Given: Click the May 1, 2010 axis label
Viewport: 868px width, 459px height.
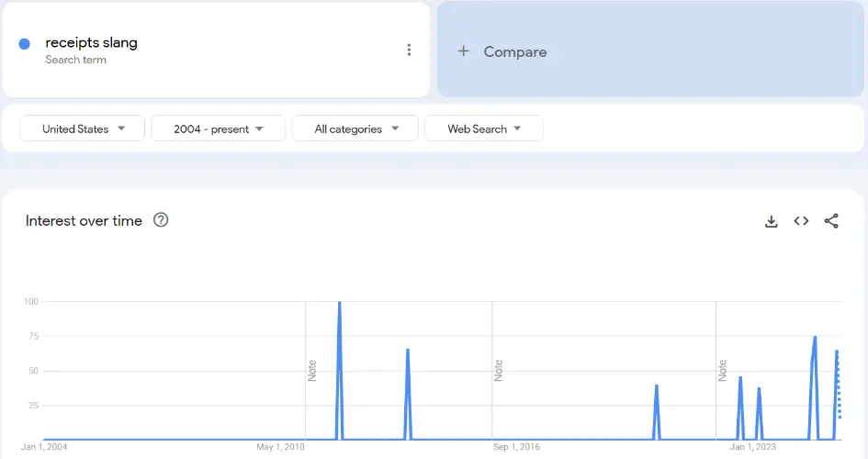Looking at the screenshot, I should click(x=281, y=447).
